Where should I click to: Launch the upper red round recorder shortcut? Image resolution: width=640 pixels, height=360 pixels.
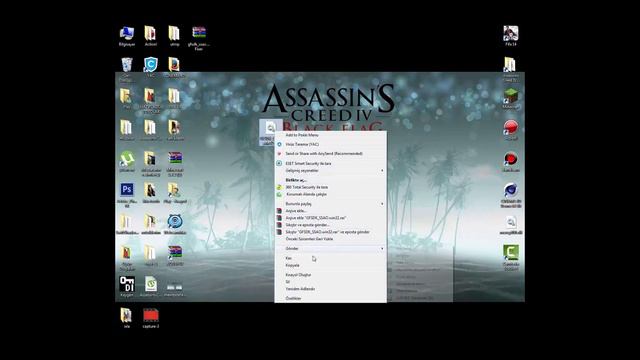point(511,130)
